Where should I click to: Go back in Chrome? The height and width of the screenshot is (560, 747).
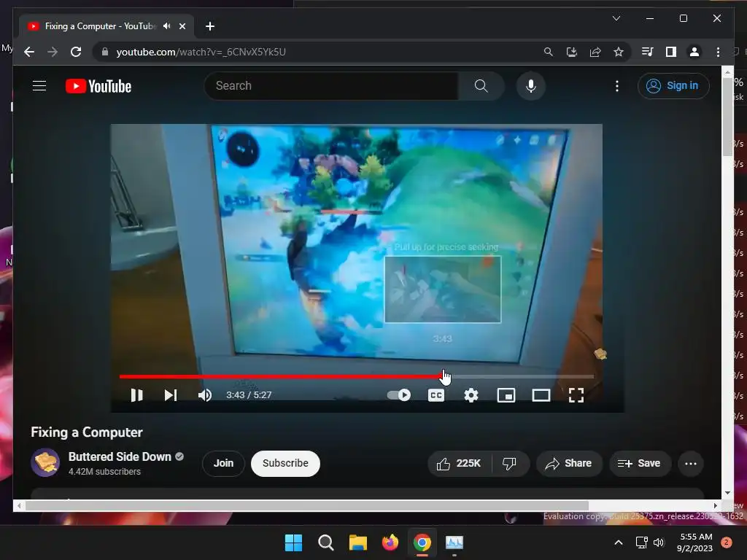29,52
